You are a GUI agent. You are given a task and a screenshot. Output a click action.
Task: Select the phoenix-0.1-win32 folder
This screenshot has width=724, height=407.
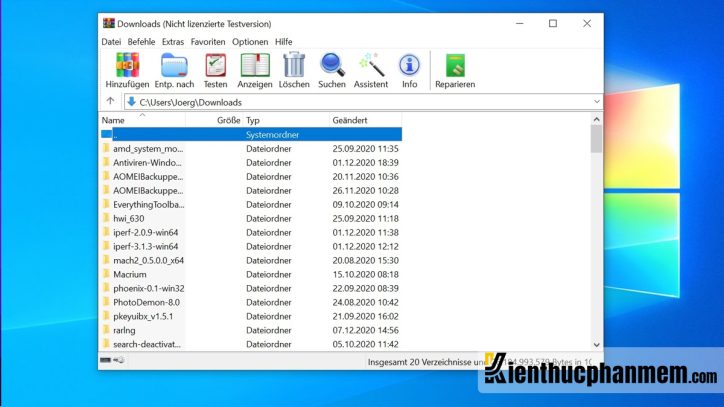coord(149,288)
